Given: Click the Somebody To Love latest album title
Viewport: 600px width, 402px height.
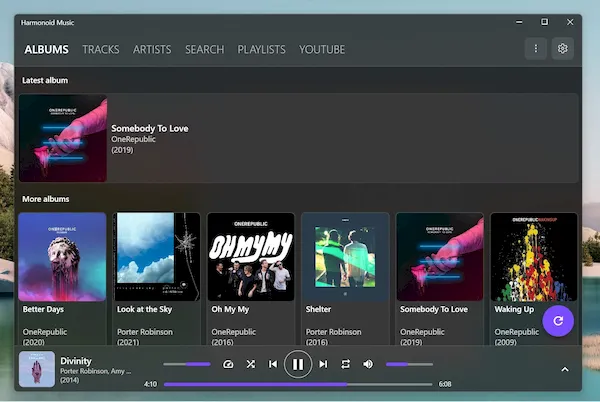Looking at the screenshot, I should tap(150, 129).
